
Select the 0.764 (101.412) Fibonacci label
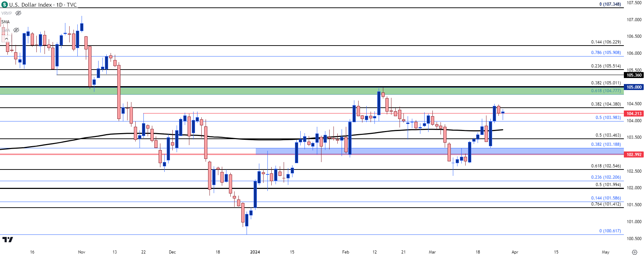(x=606, y=204)
